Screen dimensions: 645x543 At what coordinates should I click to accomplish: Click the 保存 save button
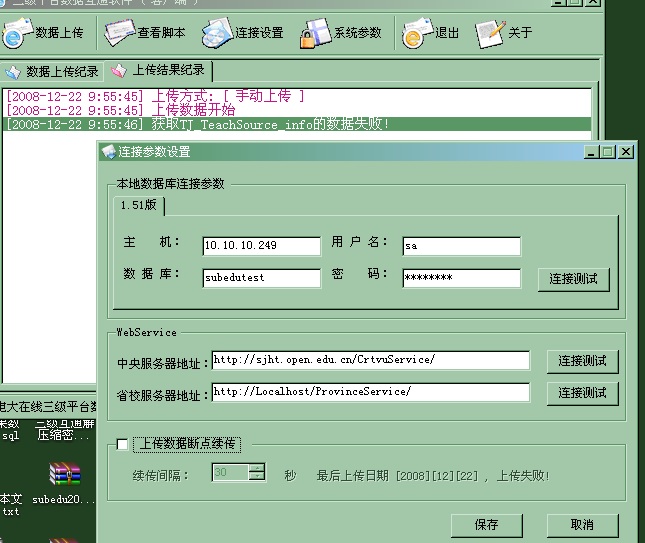(x=487, y=525)
